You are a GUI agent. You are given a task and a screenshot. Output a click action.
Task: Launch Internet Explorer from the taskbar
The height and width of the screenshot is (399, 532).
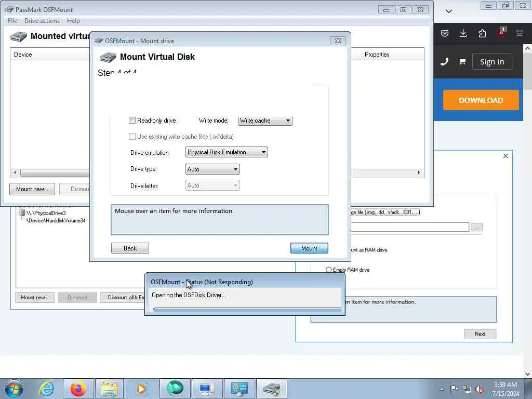[x=46, y=389]
